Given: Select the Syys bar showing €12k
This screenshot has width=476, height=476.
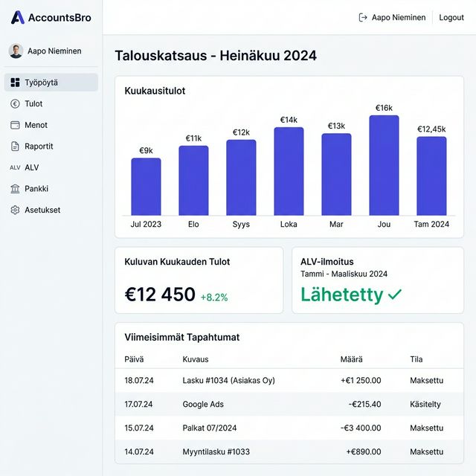Looking at the screenshot, I should point(241,178).
